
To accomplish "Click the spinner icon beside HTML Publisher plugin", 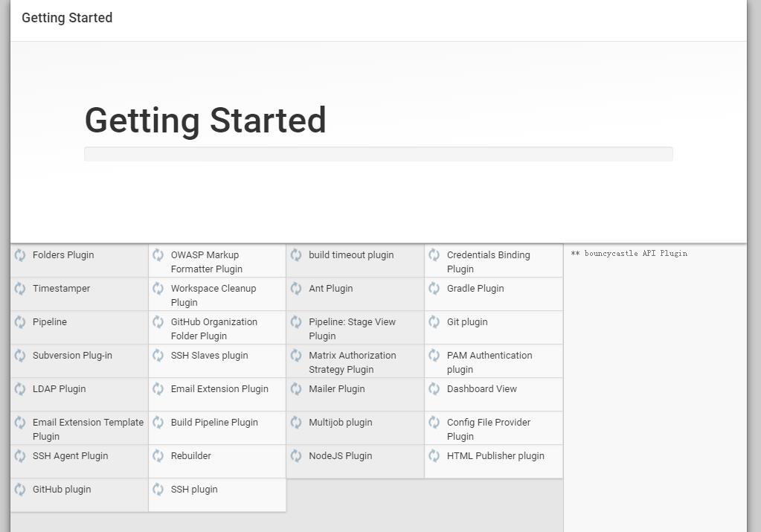I will point(434,456).
